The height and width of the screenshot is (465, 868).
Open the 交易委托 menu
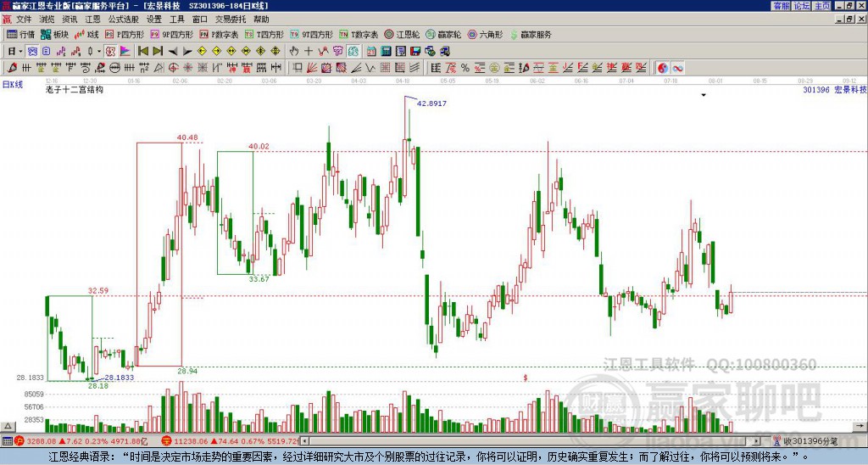click(231, 20)
